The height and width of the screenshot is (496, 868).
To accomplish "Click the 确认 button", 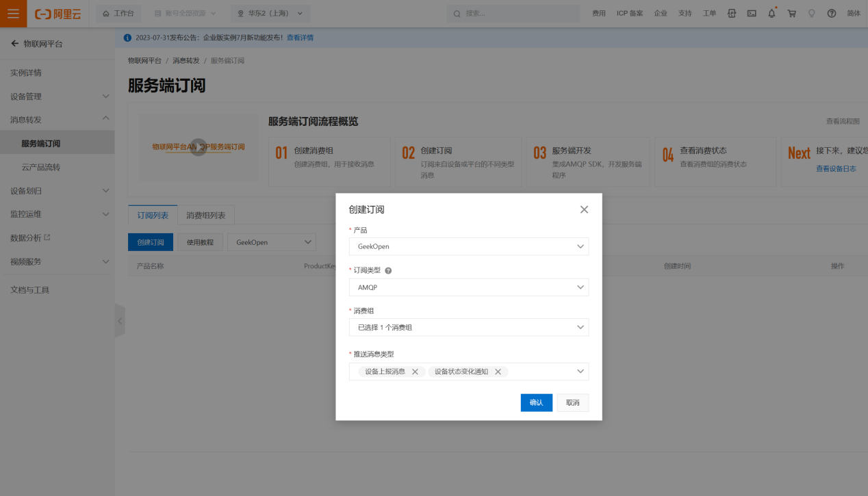I will [x=536, y=403].
